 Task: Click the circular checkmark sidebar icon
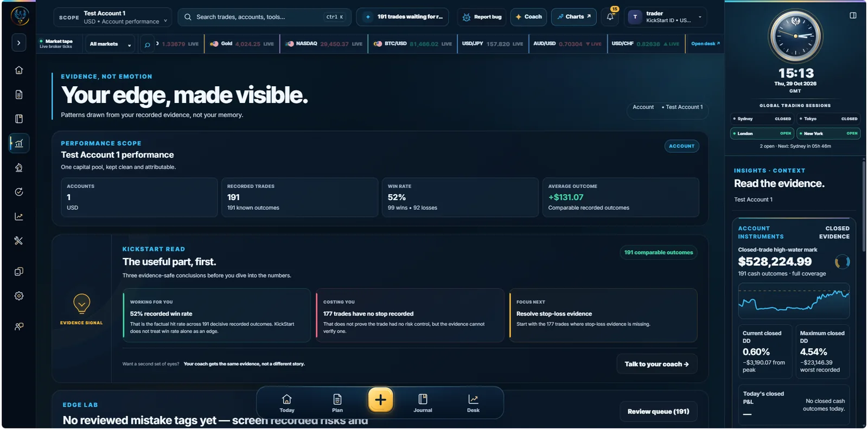click(19, 192)
